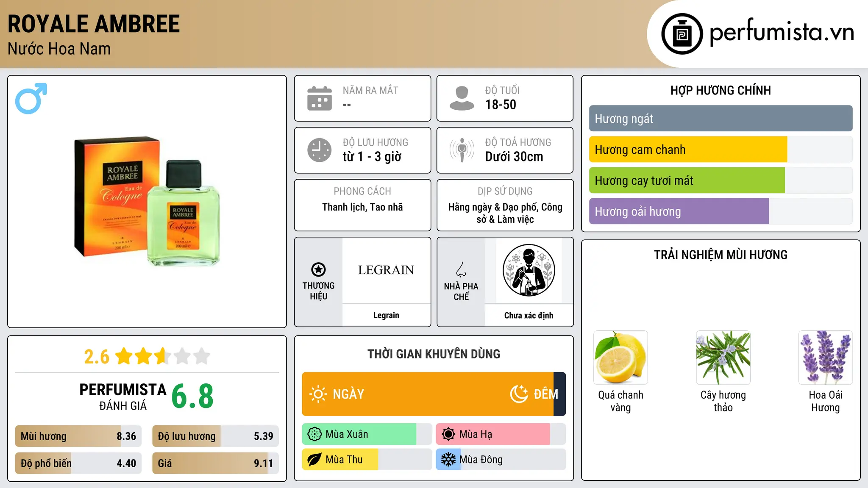Open the Hoa Oải Hương lavender thumbnail
Viewport: 868px width, 488px height.
(x=826, y=358)
